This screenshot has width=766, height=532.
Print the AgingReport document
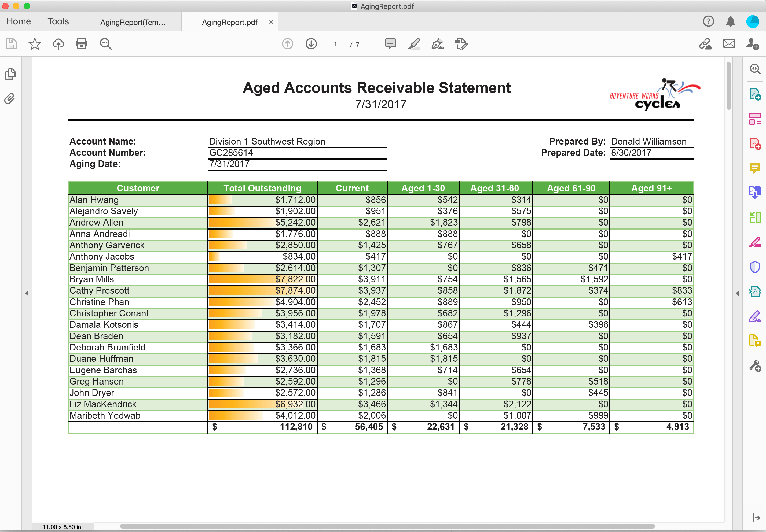point(81,43)
